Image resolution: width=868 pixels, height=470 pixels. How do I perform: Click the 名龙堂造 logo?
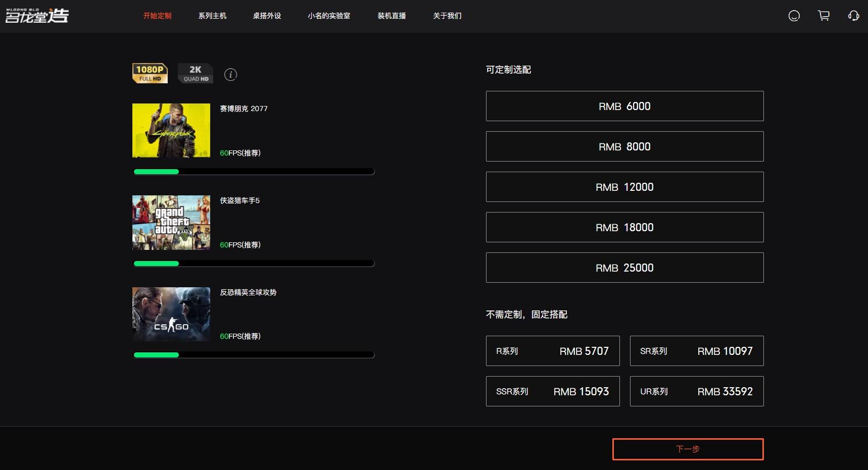pos(37,16)
